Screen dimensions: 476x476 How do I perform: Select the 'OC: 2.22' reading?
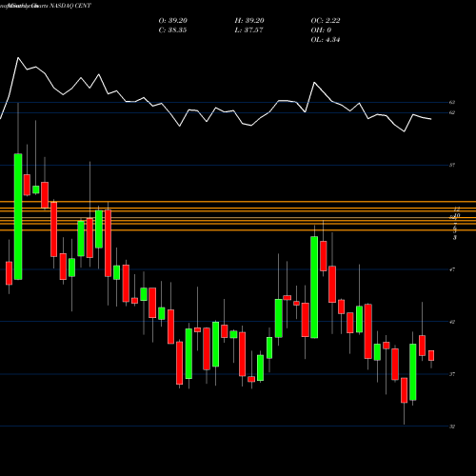[326, 21]
